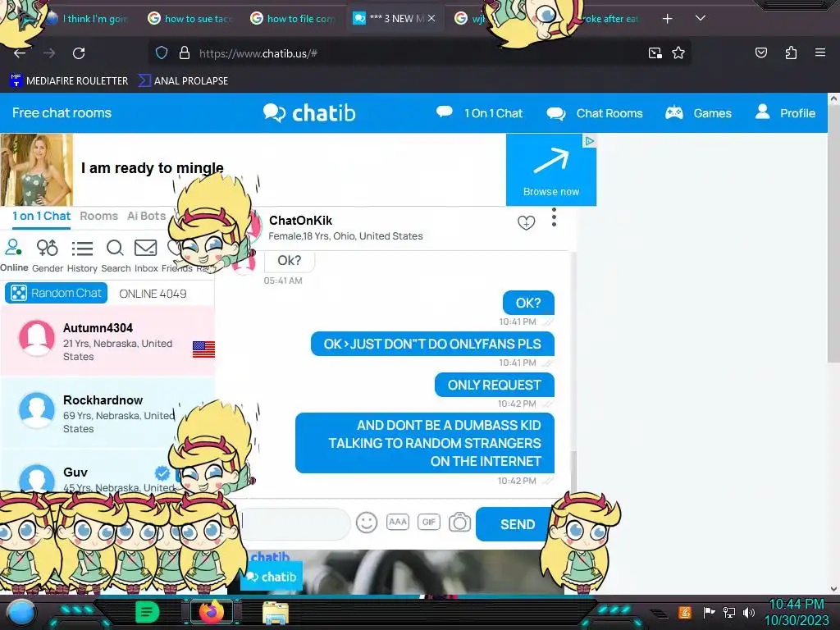Click the browser forward arrow
The image size is (840, 630).
click(x=49, y=53)
